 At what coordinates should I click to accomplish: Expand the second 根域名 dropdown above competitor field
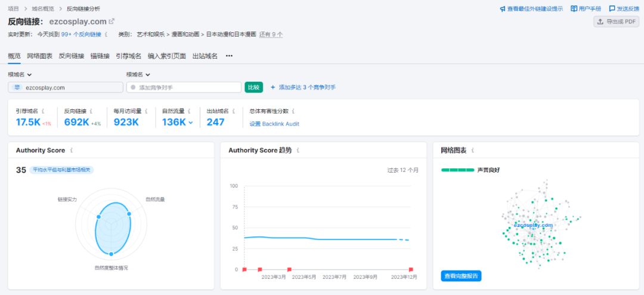coord(138,75)
